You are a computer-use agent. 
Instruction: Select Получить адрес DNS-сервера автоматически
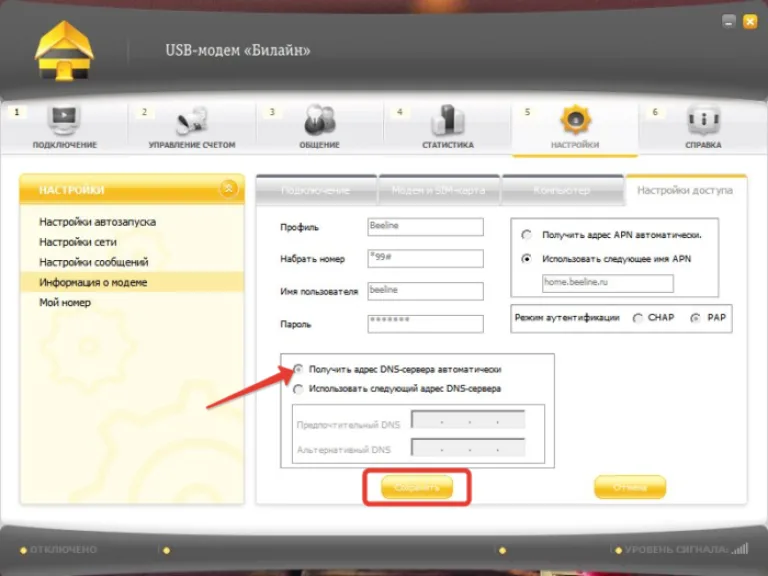click(298, 369)
